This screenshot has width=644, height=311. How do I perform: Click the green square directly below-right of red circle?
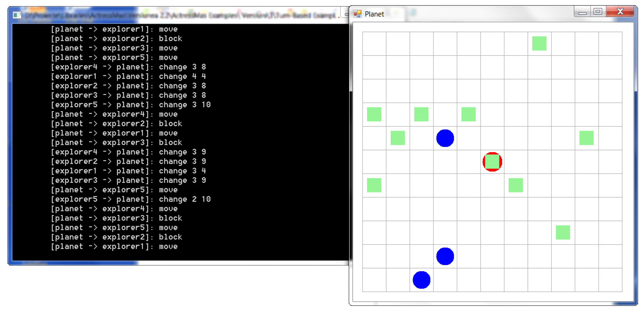click(516, 185)
